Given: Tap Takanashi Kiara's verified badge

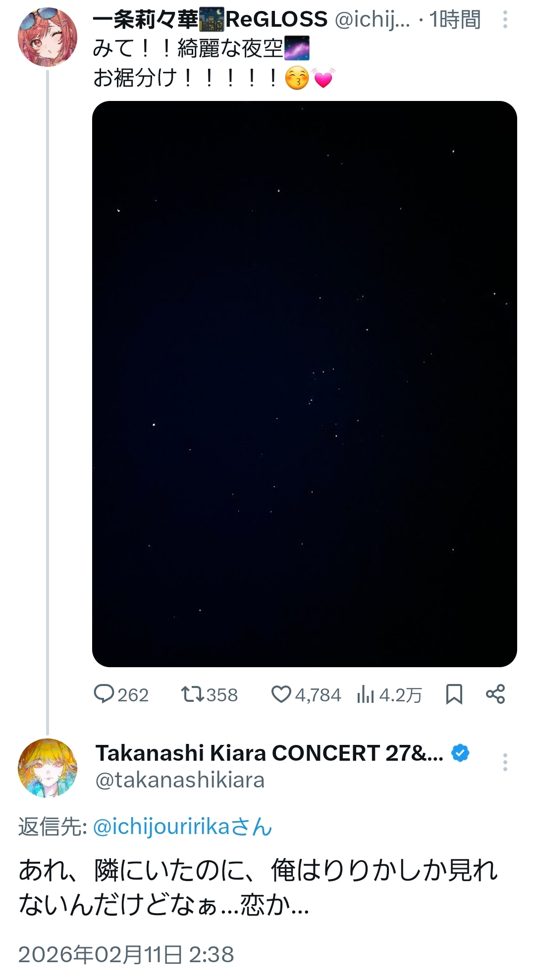Looking at the screenshot, I should coord(460,753).
